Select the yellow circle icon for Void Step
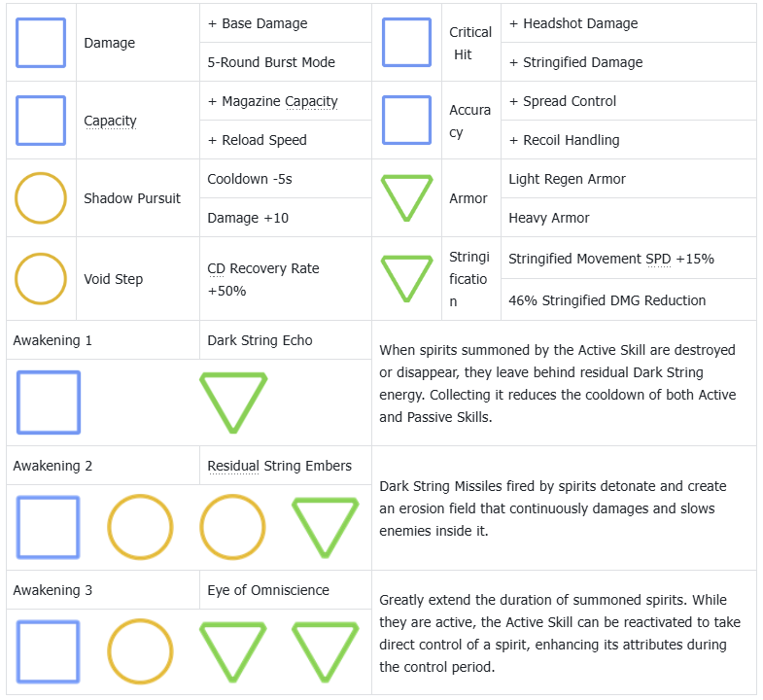This screenshot has width=763, height=700. (41, 279)
